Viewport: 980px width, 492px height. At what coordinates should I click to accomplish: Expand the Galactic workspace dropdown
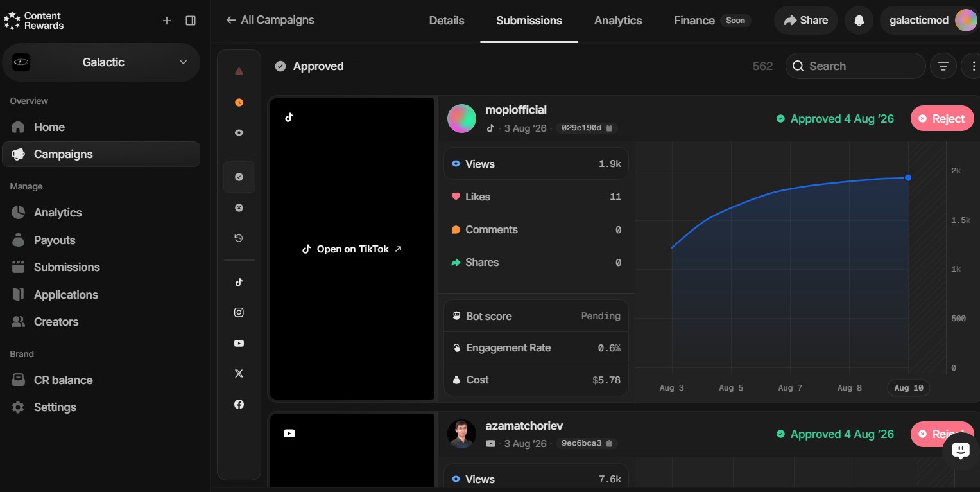(101, 62)
